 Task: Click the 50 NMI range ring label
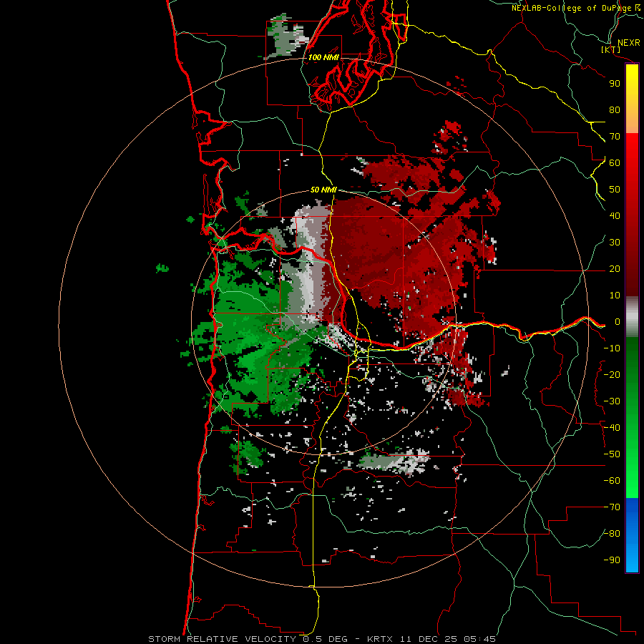pos(323,190)
